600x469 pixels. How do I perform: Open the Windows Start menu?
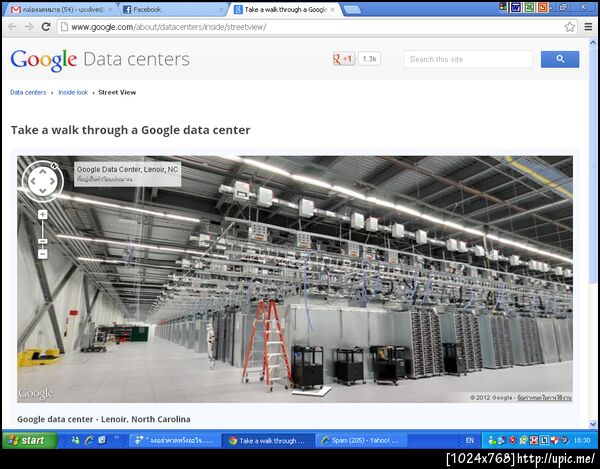click(30, 440)
